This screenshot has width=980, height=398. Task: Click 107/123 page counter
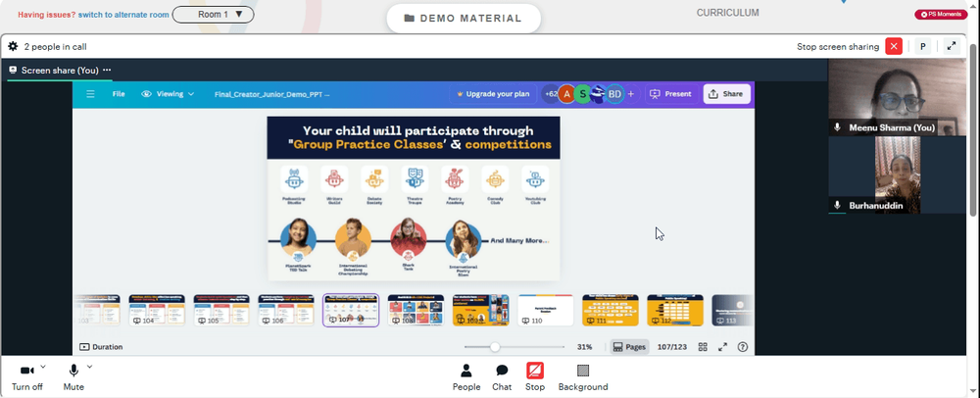(672, 347)
